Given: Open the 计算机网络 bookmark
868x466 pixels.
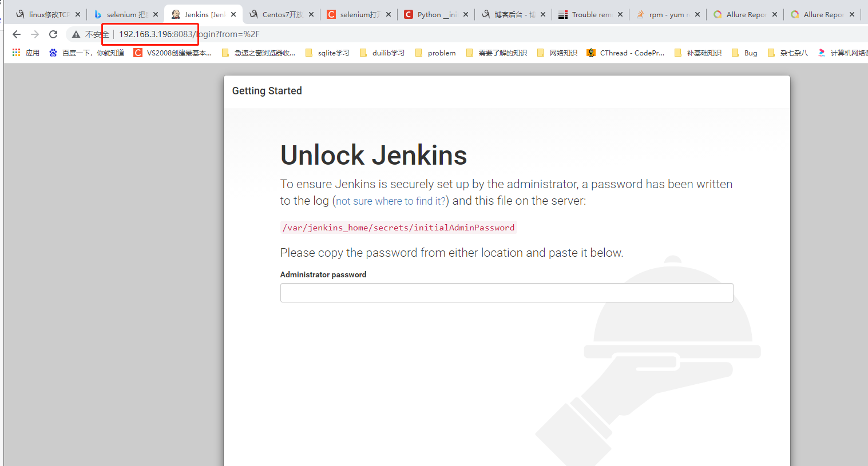Looking at the screenshot, I should click(842, 53).
